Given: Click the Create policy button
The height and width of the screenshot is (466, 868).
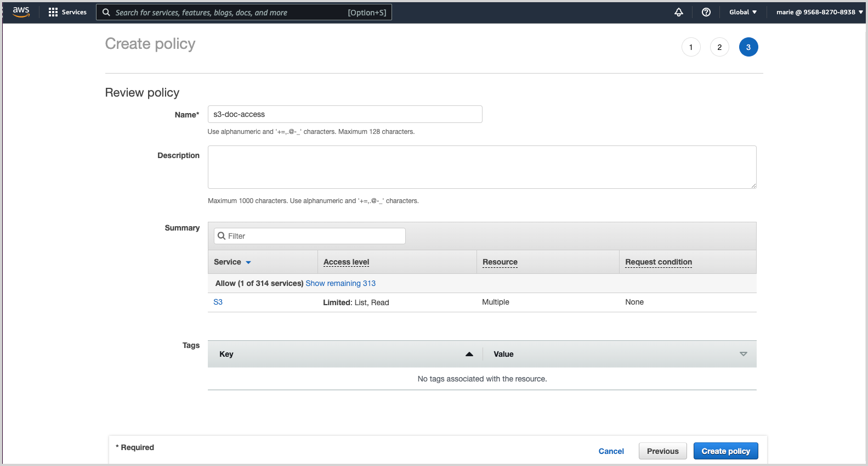Looking at the screenshot, I should [x=725, y=451].
